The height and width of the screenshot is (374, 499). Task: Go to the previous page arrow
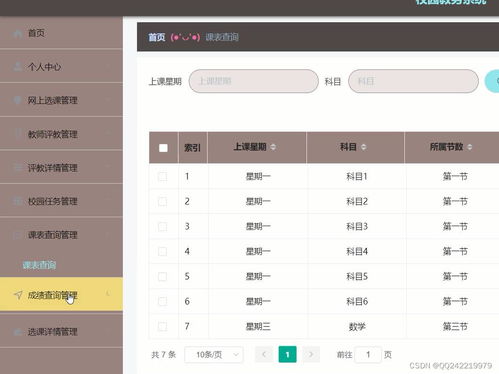point(264,354)
